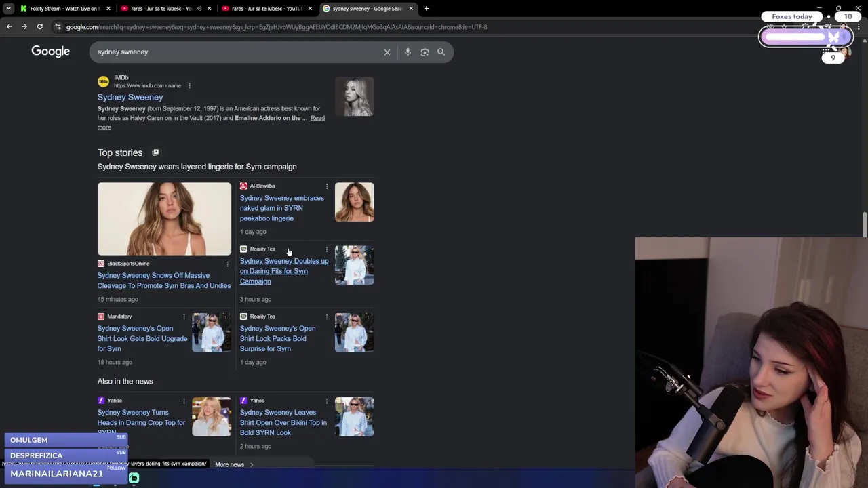The height and width of the screenshot is (488, 868).
Task: Click the Reality Tea Daring Fits thumbnail
Action: [x=354, y=265]
